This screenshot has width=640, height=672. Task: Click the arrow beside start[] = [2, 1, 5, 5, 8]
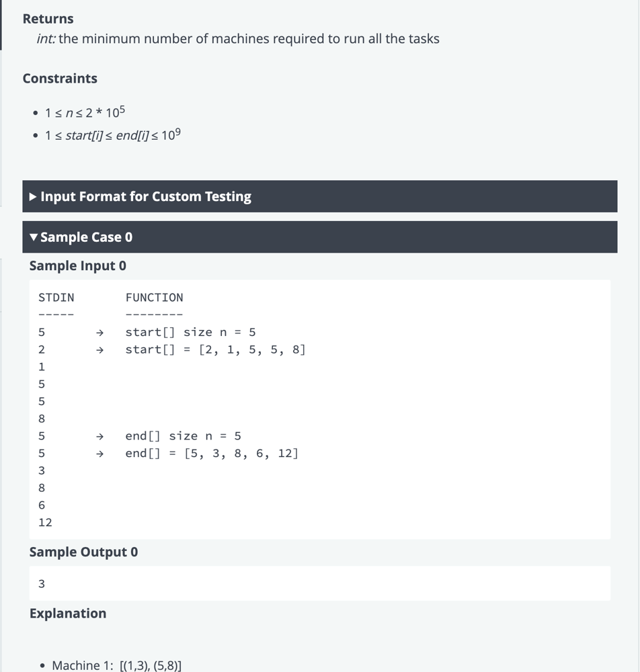[x=99, y=350]
